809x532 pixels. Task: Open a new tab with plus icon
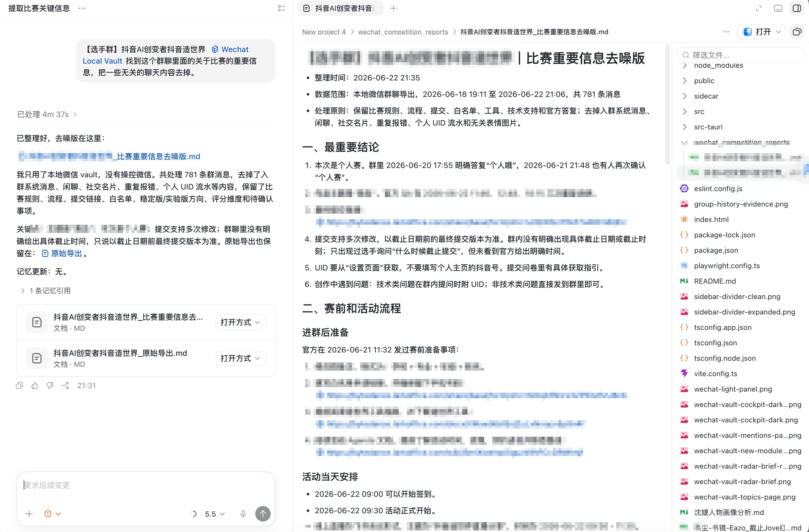pos(393,8)
